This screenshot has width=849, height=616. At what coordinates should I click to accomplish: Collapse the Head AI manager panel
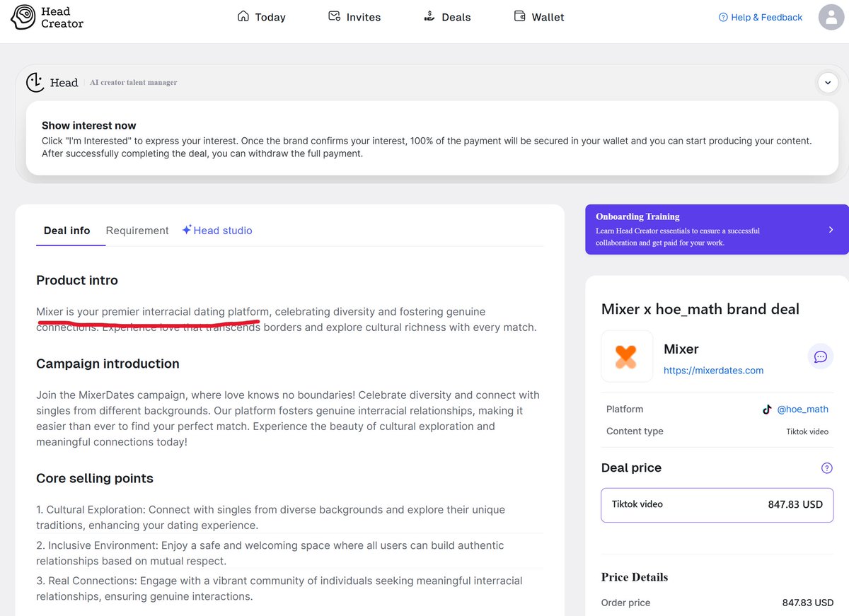tap(828, 83)
